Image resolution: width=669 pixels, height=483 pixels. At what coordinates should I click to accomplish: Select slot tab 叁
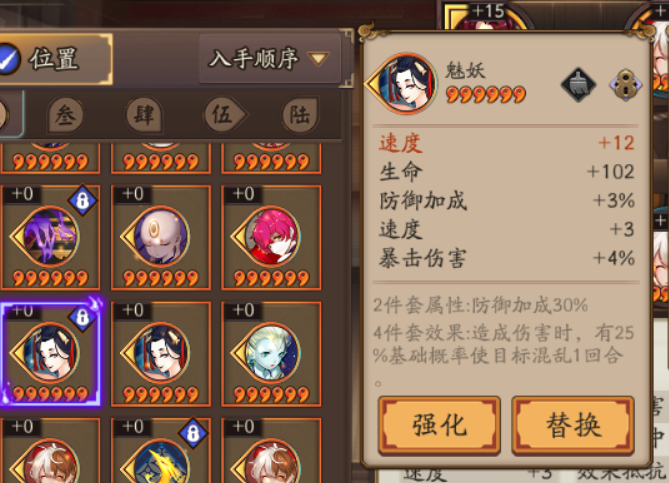65,115
